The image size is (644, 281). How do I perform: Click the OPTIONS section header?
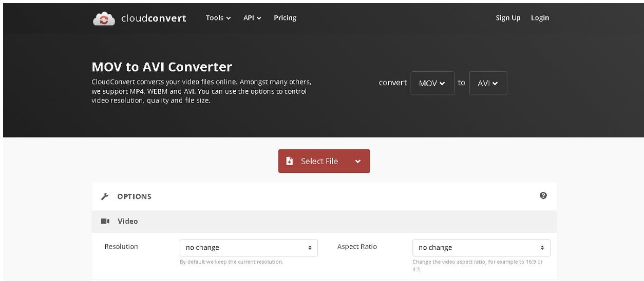(x=324, y=196)
